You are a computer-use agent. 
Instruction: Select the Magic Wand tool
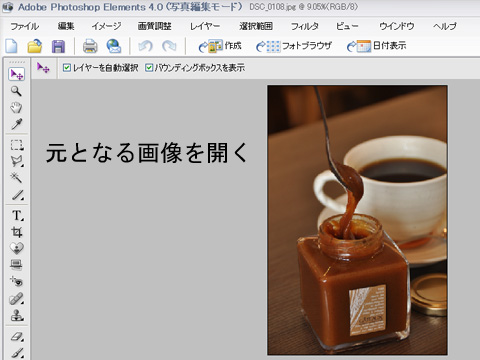coord(16,178)
